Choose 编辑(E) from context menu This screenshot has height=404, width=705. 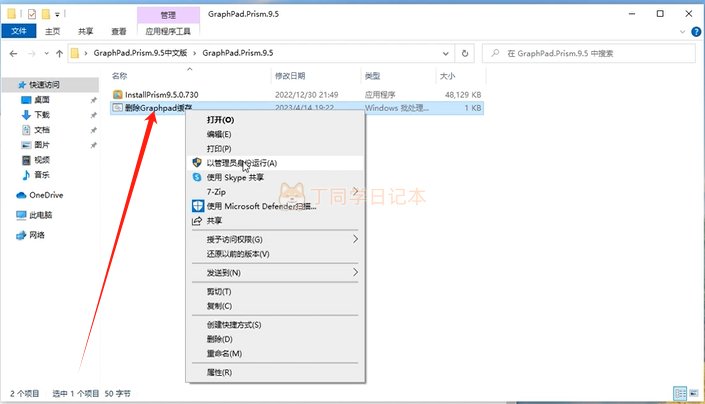point(275,134)
